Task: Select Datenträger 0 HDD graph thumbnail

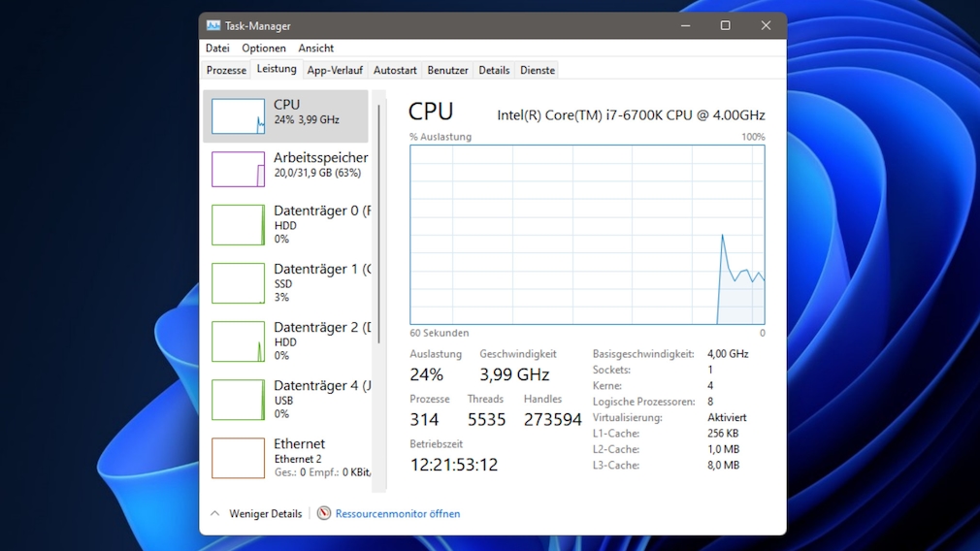Action: (x=238, y=225)
